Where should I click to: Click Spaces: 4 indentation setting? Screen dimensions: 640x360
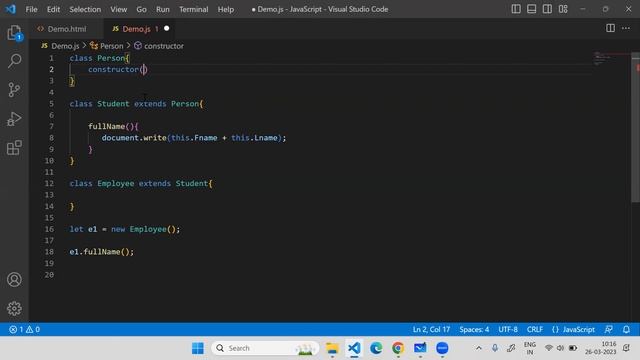click(474, 329)
